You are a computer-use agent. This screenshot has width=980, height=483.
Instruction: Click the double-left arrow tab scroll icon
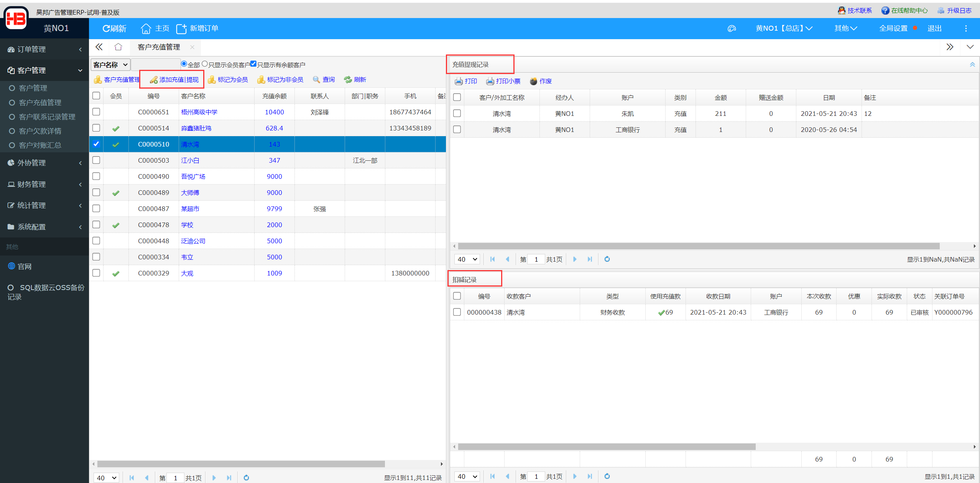point(99,47)
